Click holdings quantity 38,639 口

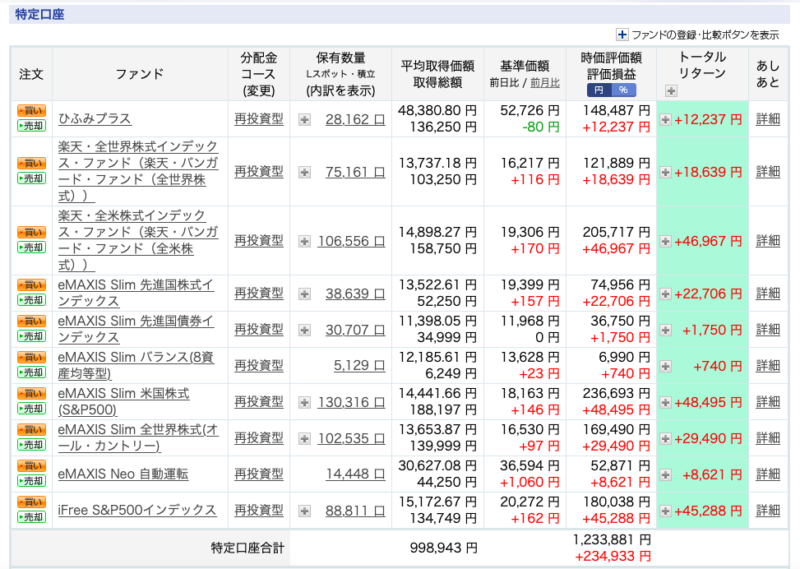point(356,293)
